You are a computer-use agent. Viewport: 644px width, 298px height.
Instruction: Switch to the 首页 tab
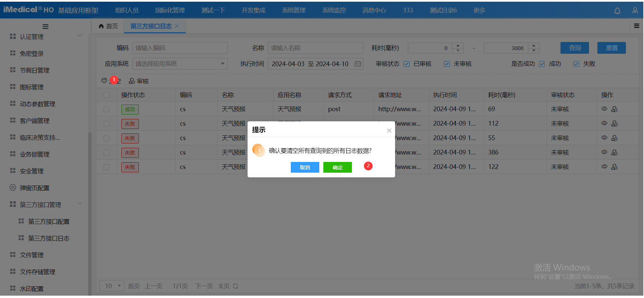pos(108,26)
